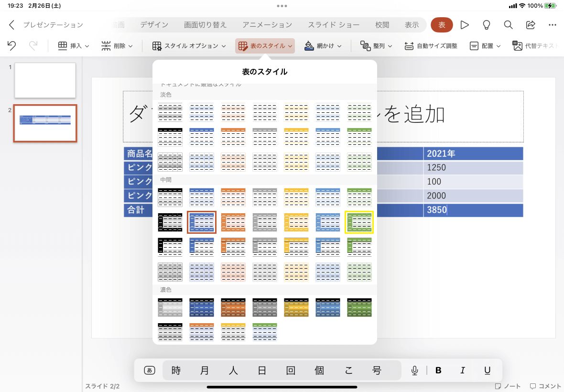Viewport: 564px width, 392px height.
Task: Toggle italic with the I button
Action: 463,370
